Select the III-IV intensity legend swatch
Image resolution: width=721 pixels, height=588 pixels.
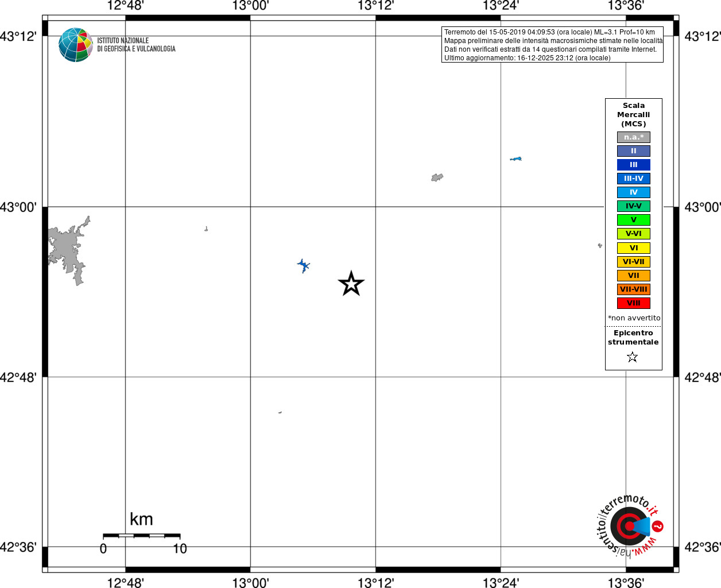[634, 179]
